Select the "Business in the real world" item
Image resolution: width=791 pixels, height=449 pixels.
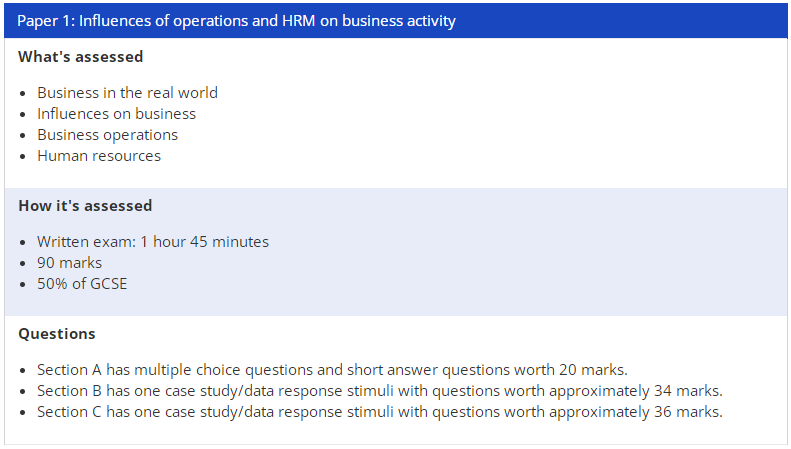127,93
